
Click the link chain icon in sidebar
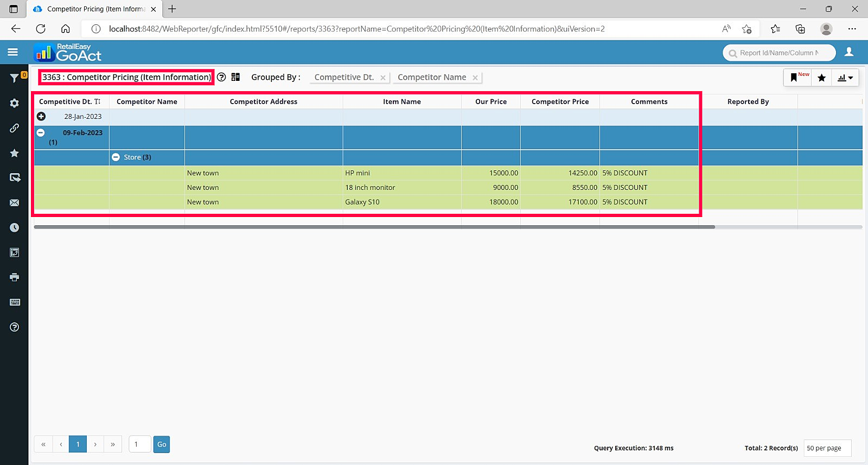point(15,128)
